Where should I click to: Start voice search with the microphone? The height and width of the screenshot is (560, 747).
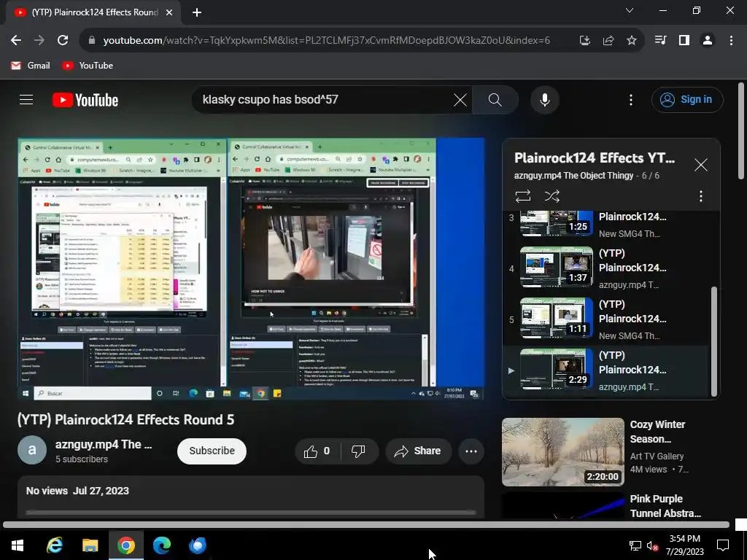pos(544,99)
